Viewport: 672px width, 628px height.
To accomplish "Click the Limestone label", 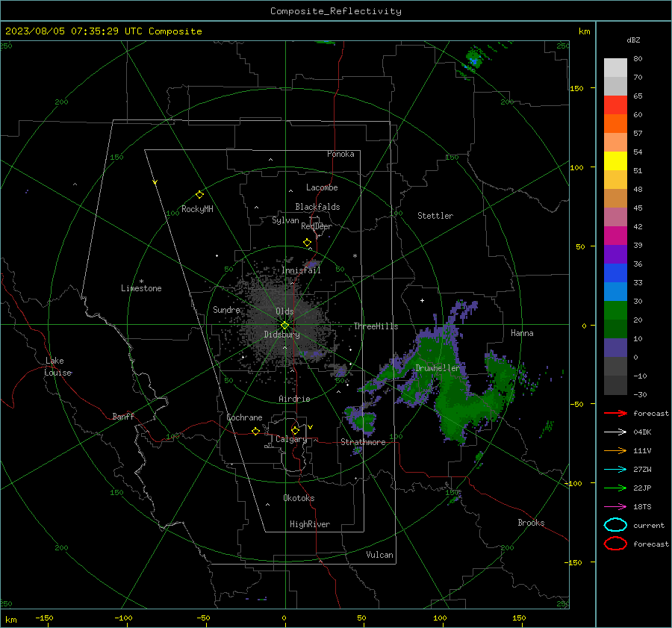I will [141, 288].
